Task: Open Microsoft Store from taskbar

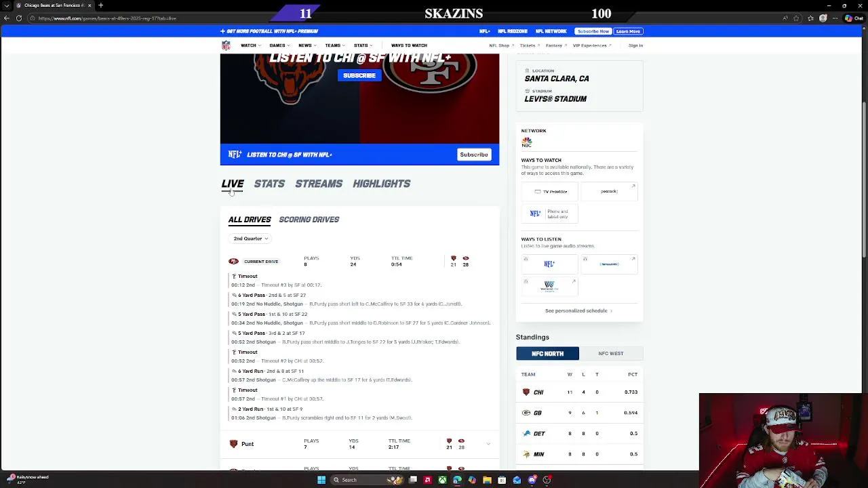Action: click(x=502, y=480)
